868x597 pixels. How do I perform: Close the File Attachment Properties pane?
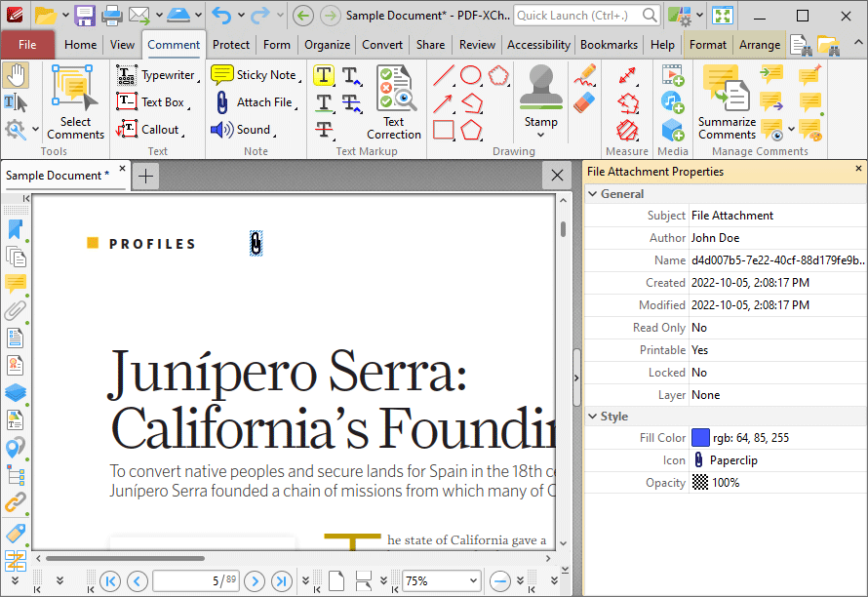tap(858, 169)
